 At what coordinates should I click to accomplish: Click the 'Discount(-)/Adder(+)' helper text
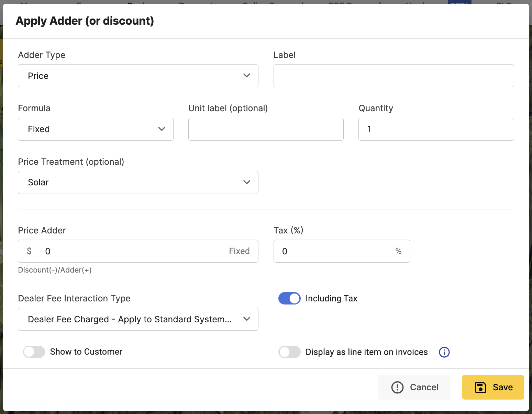pyautogui.click(x=55, y=270)
